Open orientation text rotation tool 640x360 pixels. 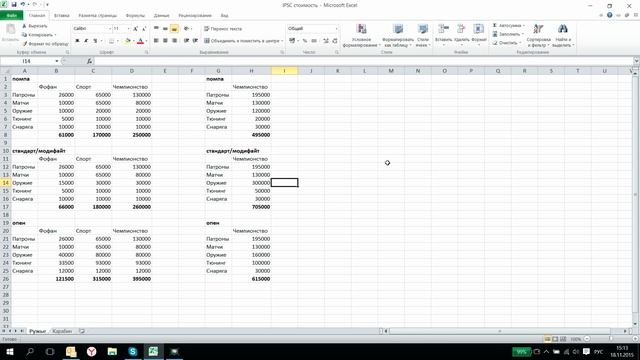[x=187, y=29]
